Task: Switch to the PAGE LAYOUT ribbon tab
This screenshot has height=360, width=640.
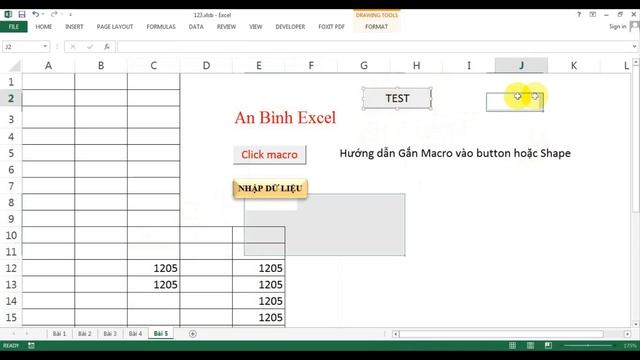Action: 115,27
